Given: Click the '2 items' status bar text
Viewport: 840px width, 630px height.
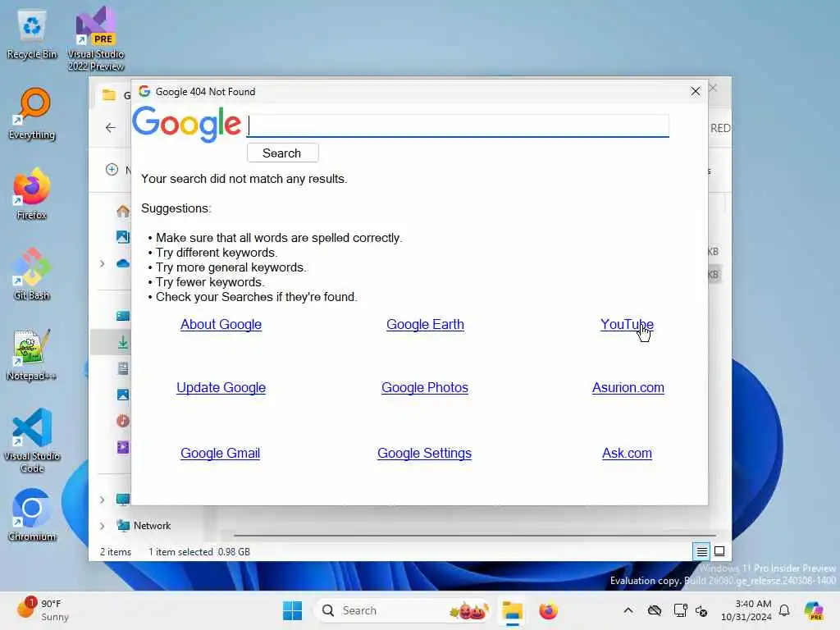Looking at the screenshot, I should (116, 552).
